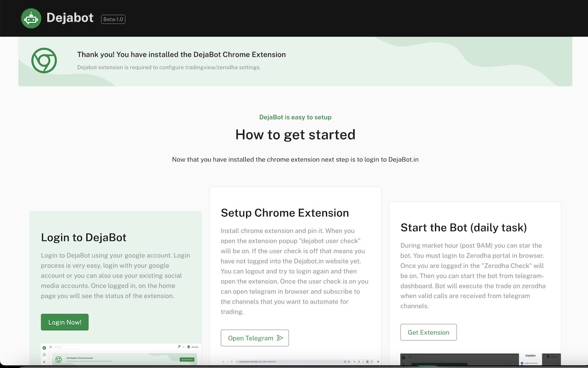Click the send arrow icon on Open Telegram button
The height and width of the screenshot is (368, 588).
click(280, 338)
